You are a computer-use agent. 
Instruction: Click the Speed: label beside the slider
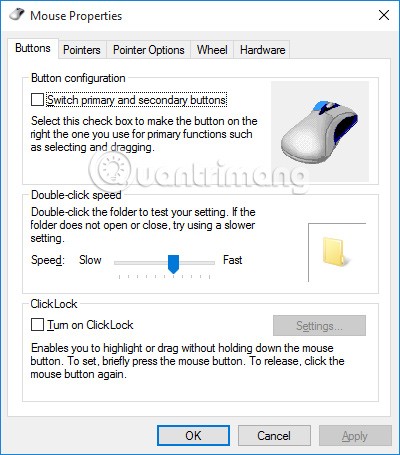(48, 260)
